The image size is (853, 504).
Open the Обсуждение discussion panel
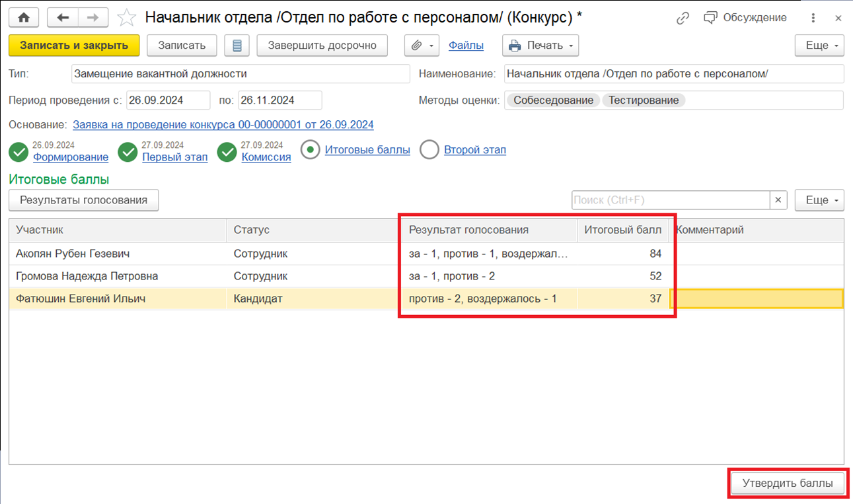tap(745, 18)
